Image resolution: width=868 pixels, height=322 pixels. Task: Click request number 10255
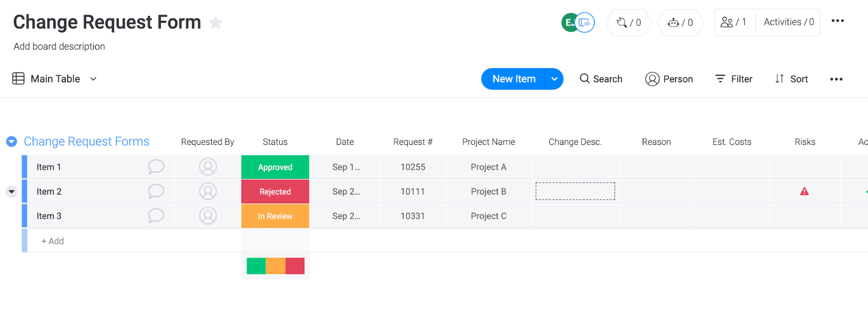413,167
